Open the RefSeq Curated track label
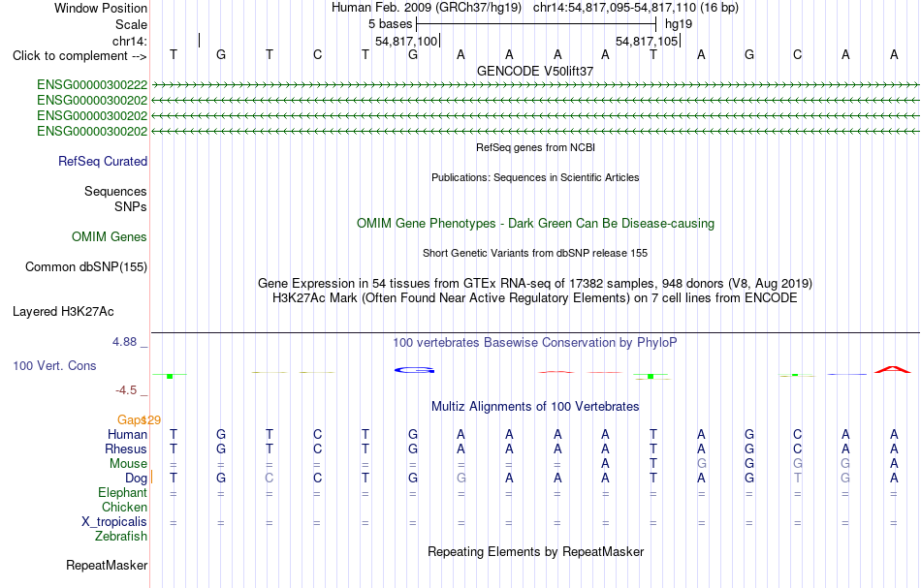Screen dimensions: 921x588 pos(103,162)
